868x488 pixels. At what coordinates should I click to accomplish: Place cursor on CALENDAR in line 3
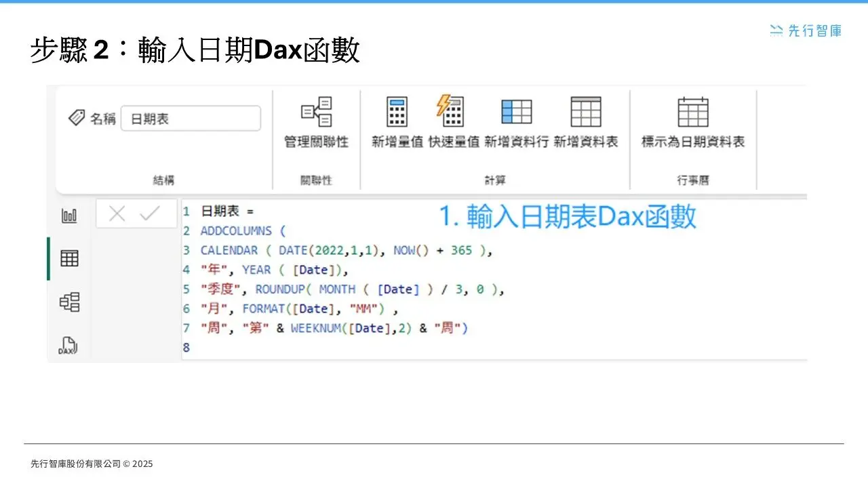[x=229, y=250]
